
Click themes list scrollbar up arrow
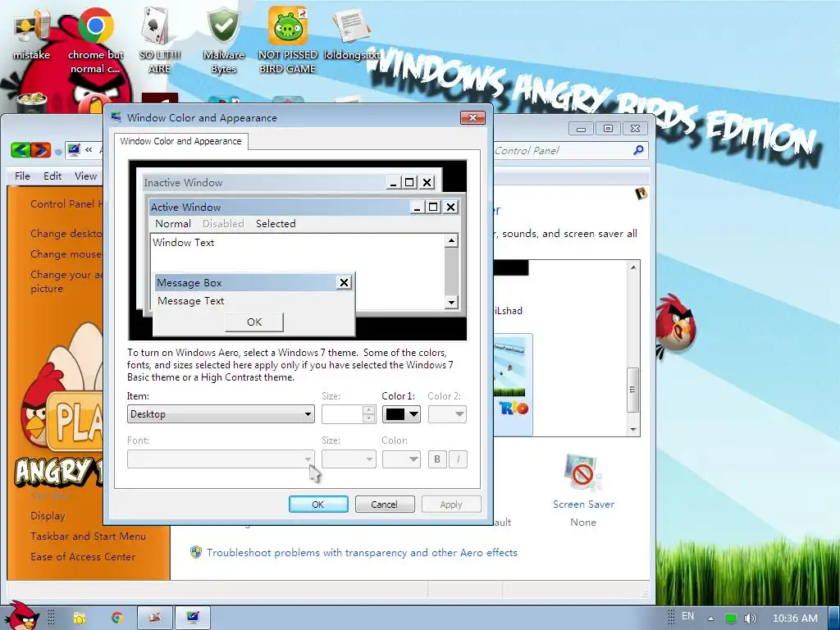tap(633, 267)
